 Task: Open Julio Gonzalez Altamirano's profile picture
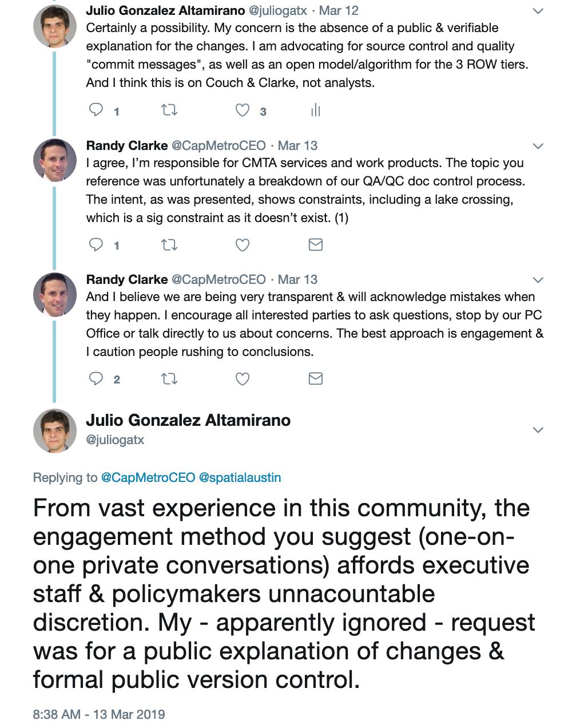[x=55, y=430]
